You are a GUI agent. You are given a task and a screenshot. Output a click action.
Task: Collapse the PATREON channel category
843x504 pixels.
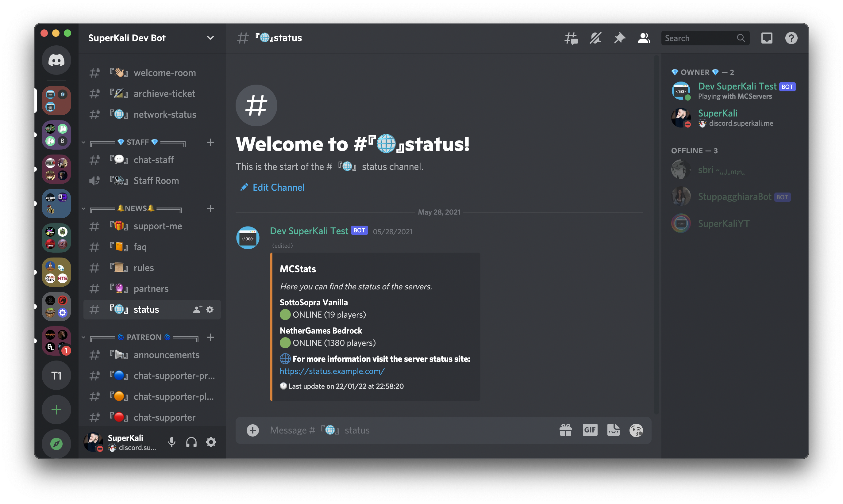point(144,337)
